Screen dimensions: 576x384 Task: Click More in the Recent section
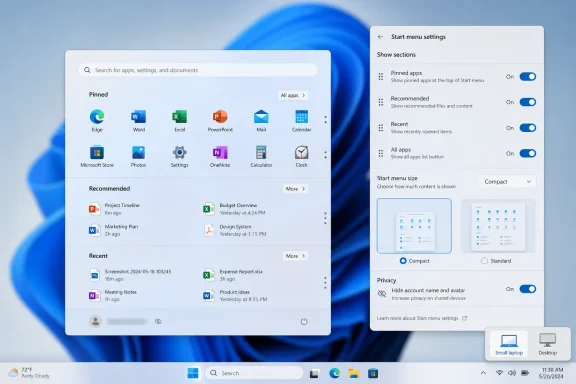295,256
